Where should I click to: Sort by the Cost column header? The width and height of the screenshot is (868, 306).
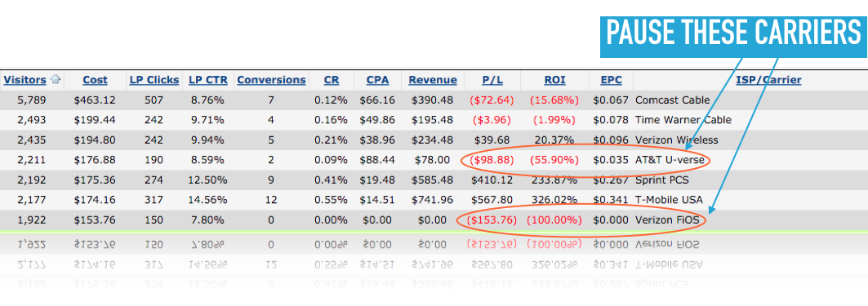coord(96,80)
